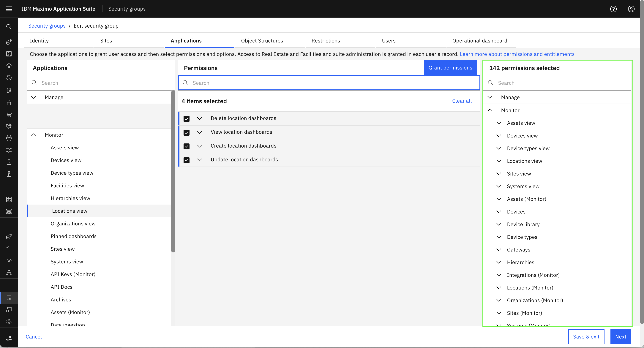Switch to the Sites tab
The height and width of the screenshot is (348, 644).
click(129, 41)
